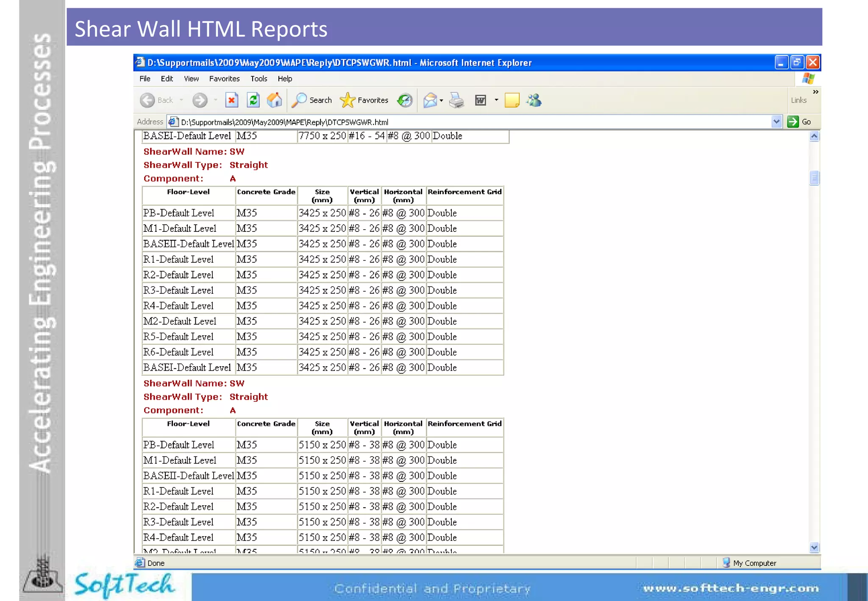This screenshot has height=601, width=868.
Task: Click the Links toolbar label
Action: pyautogui.click(x=798, y=100)
